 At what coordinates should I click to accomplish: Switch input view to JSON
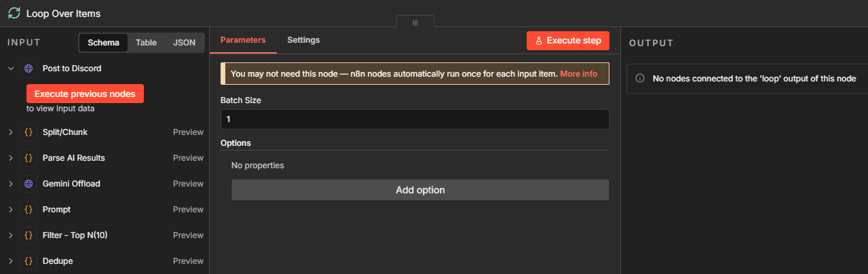pyautogui.click(x=184, y=43)
